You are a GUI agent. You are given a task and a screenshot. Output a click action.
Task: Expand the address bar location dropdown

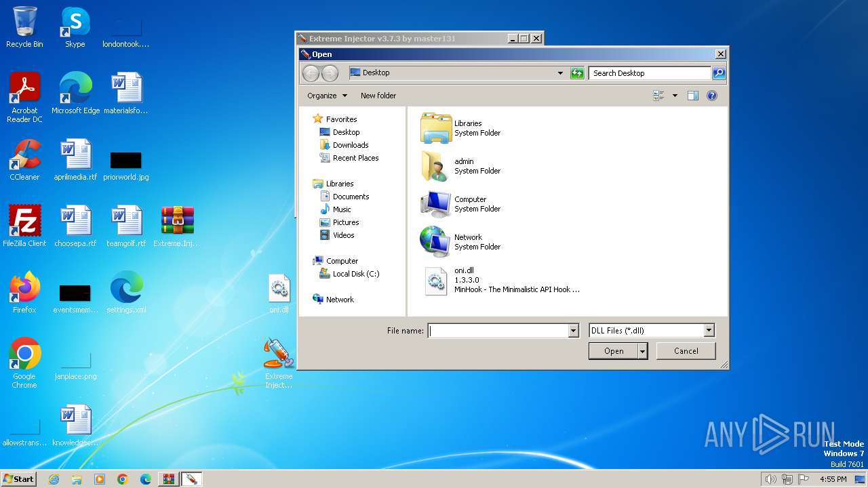pos(560,73)
